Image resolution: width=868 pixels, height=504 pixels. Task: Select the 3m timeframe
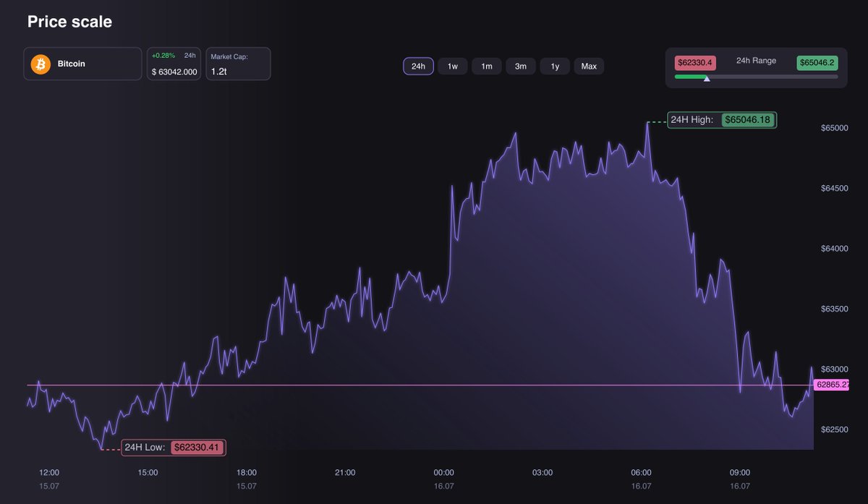520,66
